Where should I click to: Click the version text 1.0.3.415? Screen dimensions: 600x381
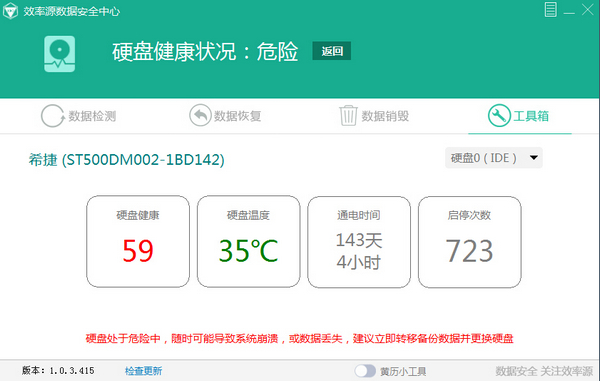coord(72,370)
